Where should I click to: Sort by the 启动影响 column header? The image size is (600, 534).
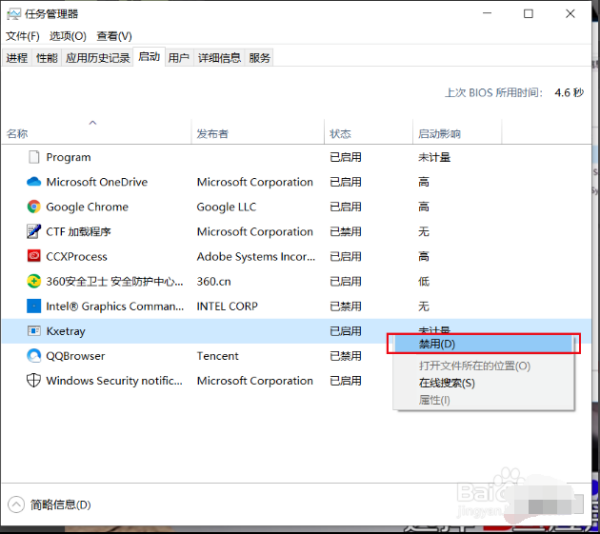coord(439,134)
